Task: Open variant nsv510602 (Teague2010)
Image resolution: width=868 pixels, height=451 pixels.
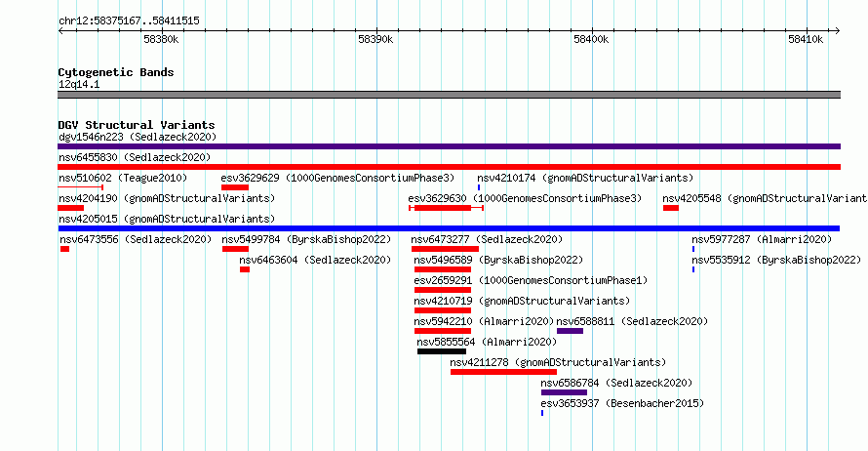Action: pyautogui.click(x=123, y=178)
